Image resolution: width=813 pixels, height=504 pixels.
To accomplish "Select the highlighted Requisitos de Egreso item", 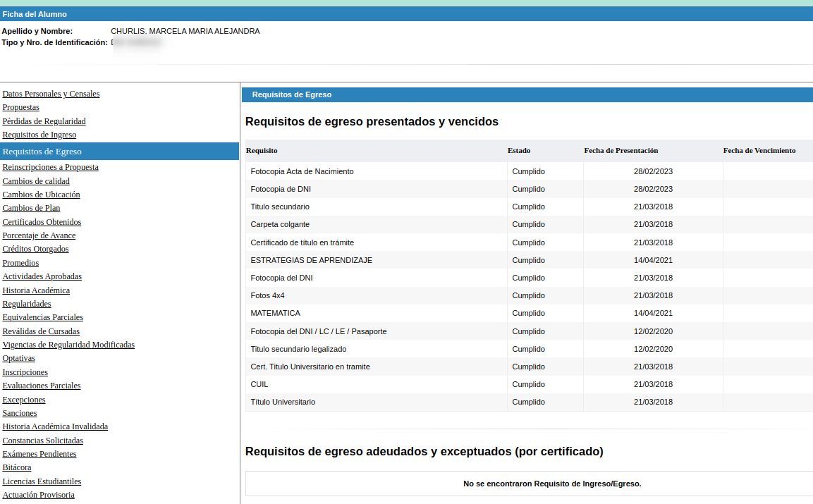I will coord(119,152).
